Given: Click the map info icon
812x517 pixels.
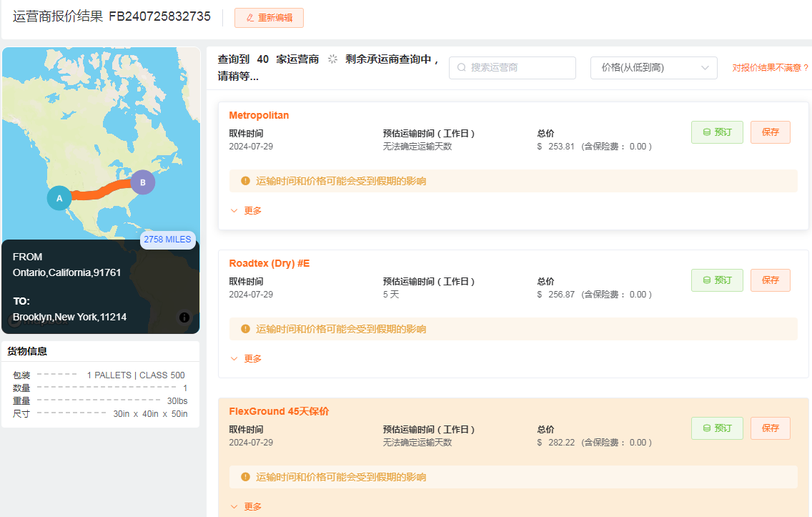Looking at the screenshot, I should (184, 317).
